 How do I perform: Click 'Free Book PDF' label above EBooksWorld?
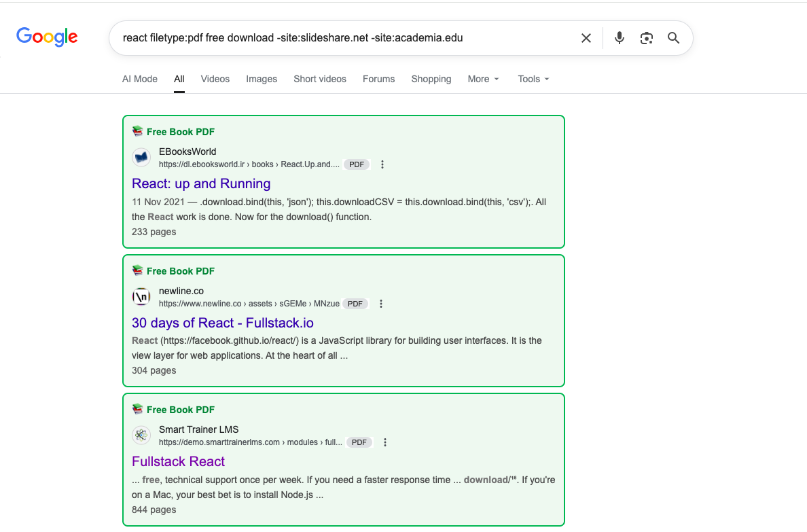(x=181, y=132)
